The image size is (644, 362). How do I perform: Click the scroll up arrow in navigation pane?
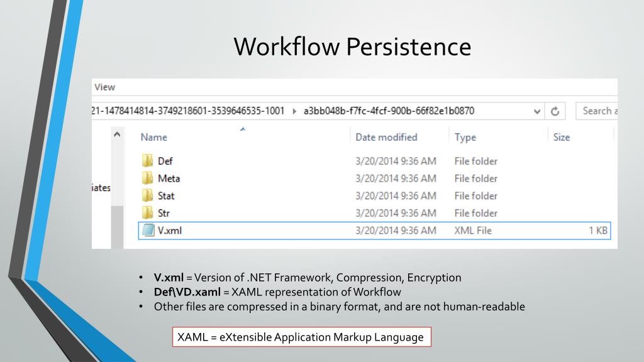coord(117,134)
